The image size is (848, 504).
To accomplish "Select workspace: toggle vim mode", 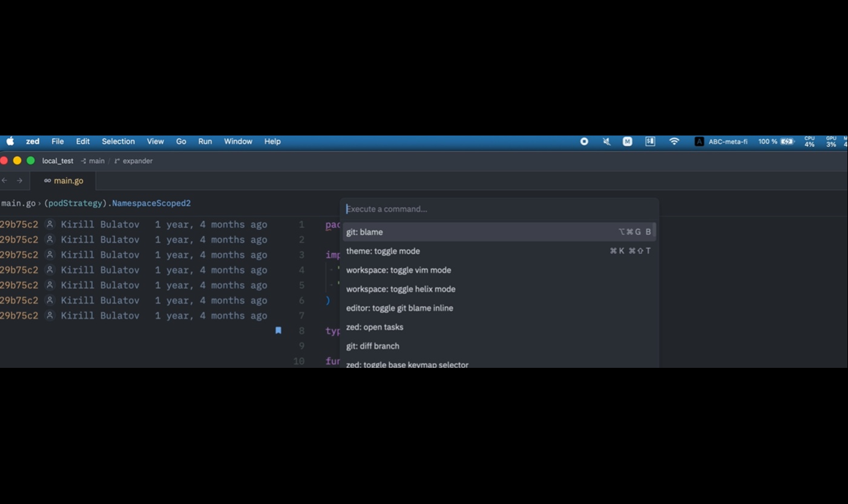I will (499, 270).
